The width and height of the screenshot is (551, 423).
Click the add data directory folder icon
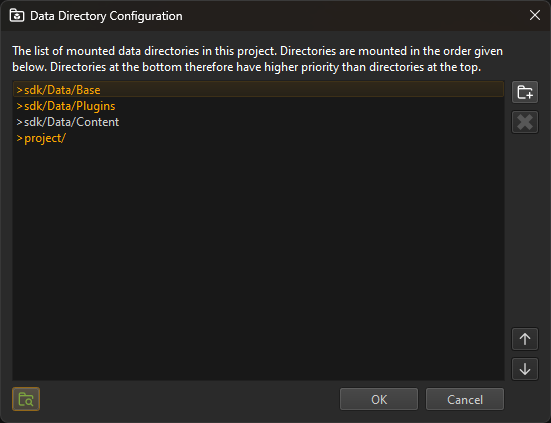[525, 92]
